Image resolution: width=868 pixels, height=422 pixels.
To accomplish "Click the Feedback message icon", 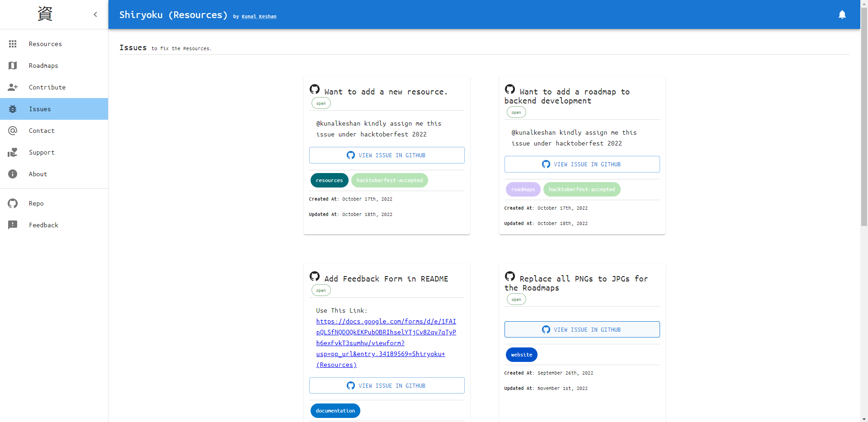I will point(13,225).
